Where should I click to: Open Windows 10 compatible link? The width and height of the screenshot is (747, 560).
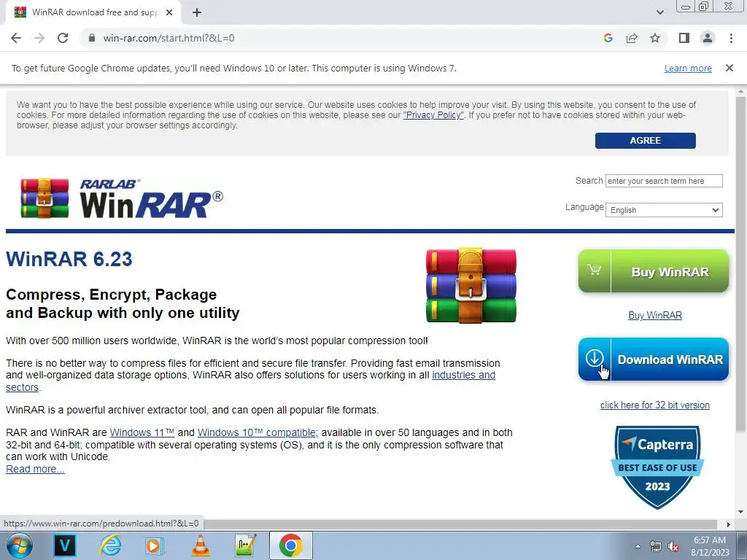pos(256,433)
